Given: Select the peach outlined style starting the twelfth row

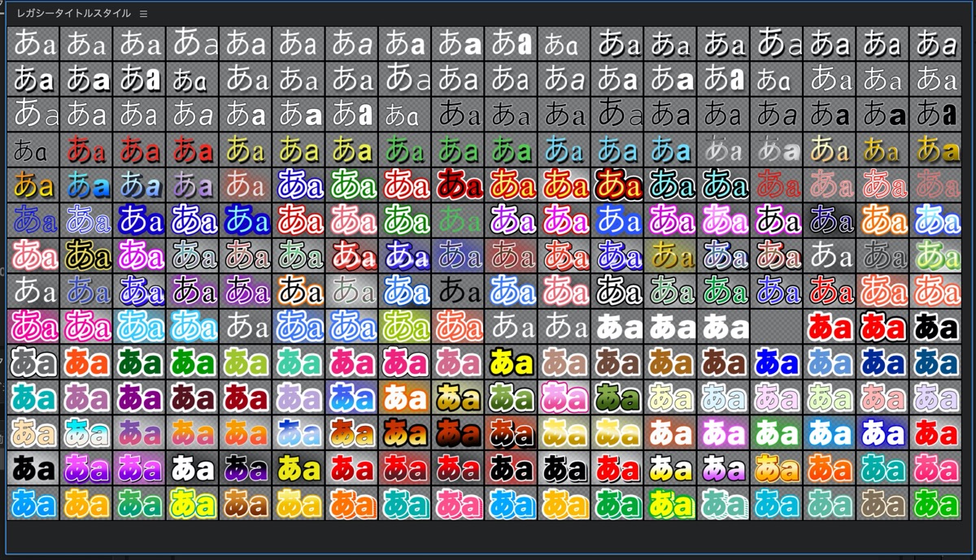Looking at the screenshot, I should click(x=33, y=432).
